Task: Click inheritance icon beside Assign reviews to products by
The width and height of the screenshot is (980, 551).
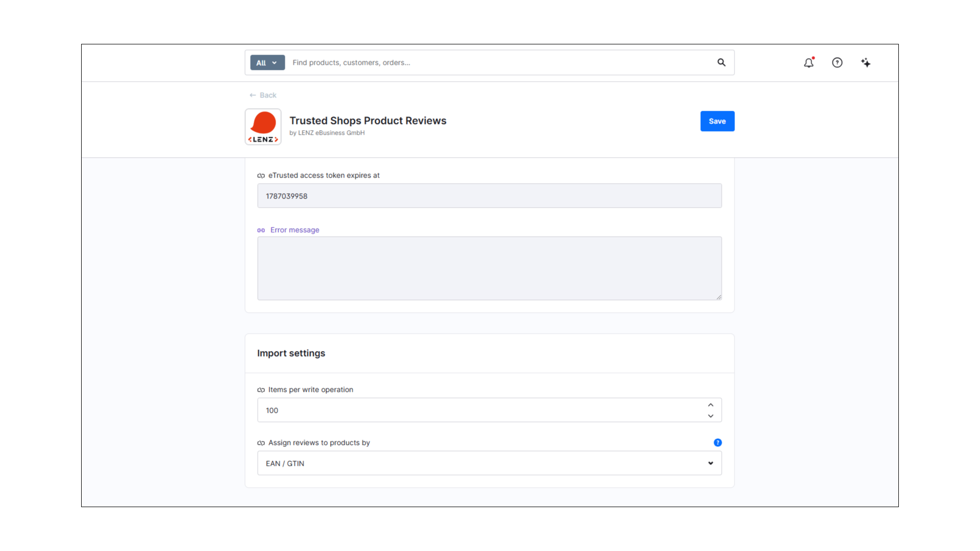Action: point(261,443)
